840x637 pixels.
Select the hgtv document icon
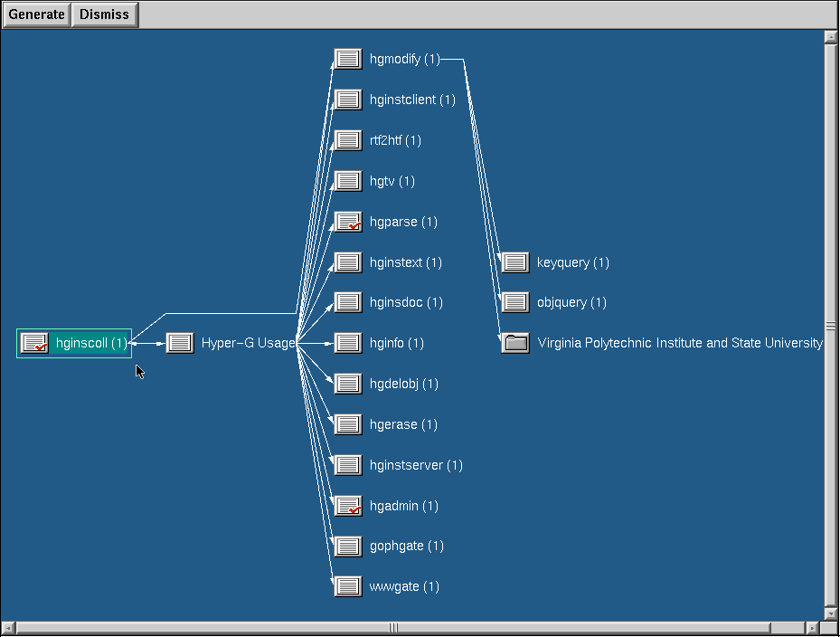click(x=348, y=181)
